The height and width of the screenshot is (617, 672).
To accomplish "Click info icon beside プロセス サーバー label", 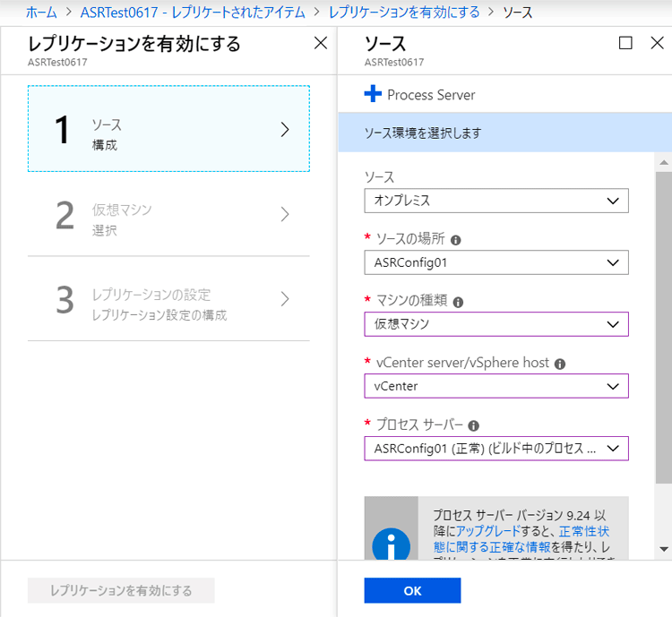I will pyautogui.click(x=474, y=426).
